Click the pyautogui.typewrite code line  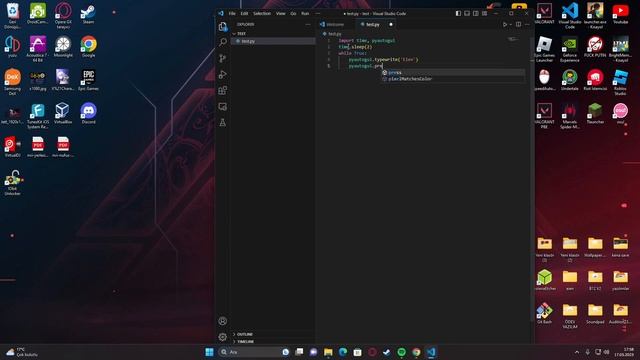click(383, 60)
